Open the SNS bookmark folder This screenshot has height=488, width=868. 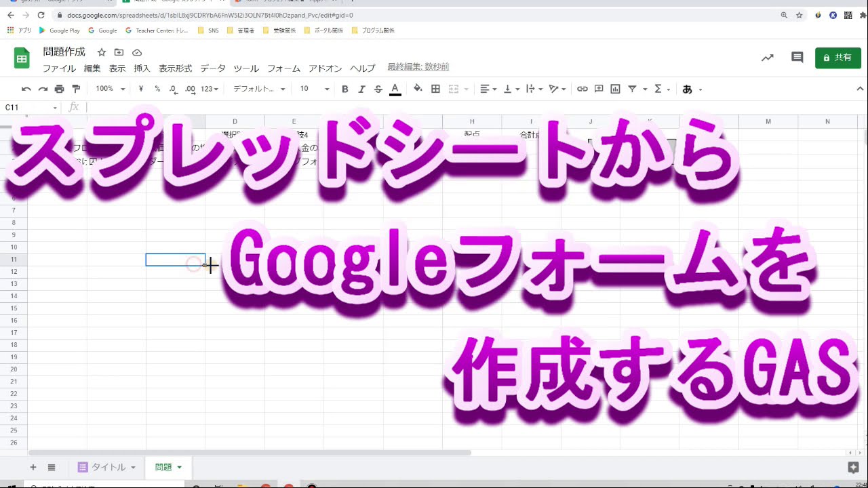pos(208,30)
